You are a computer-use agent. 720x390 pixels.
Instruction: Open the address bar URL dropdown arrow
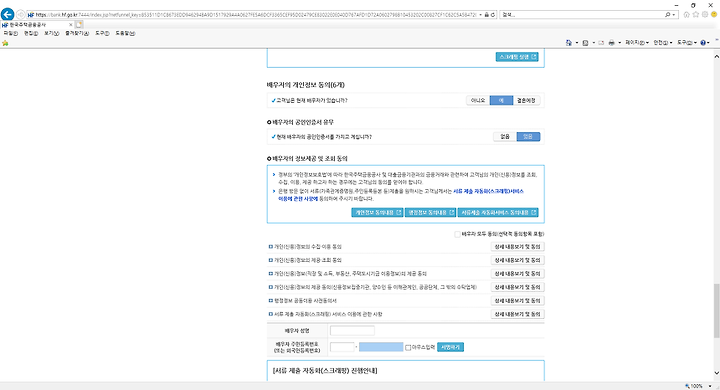pyautogui.click(x=480, y=15)
